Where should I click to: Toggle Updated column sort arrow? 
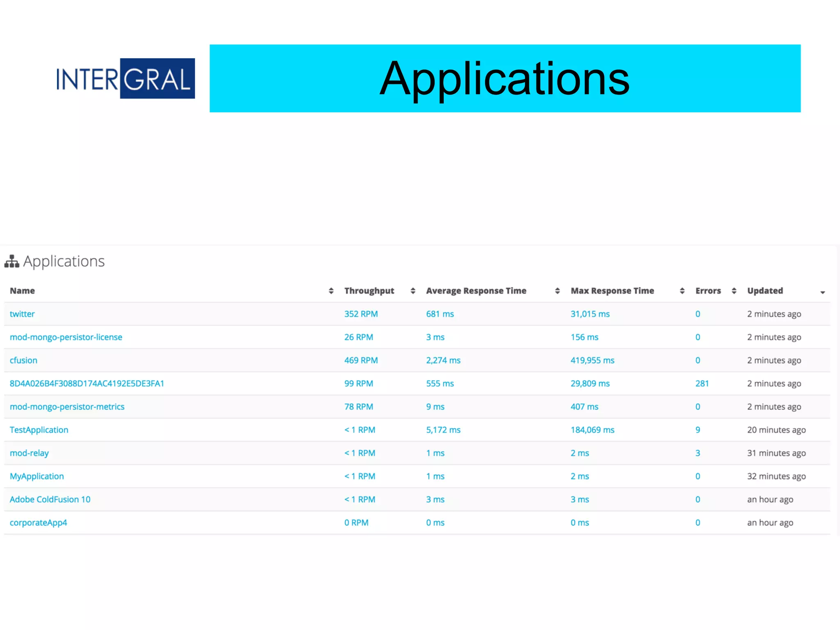tap(822, 292)
